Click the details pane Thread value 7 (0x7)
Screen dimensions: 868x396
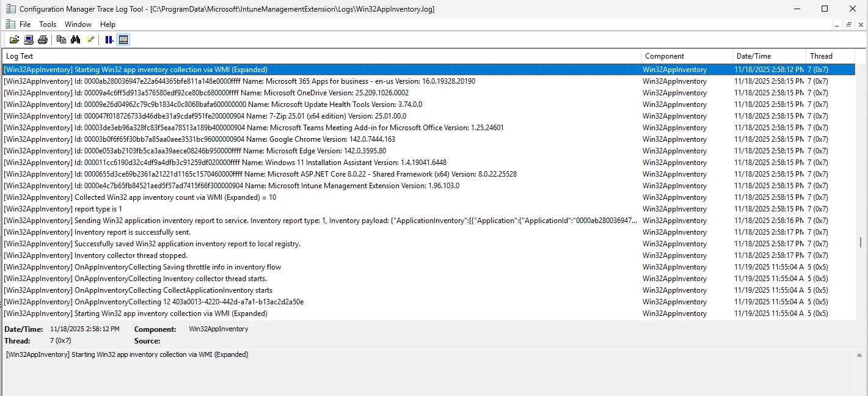[60, 341]
